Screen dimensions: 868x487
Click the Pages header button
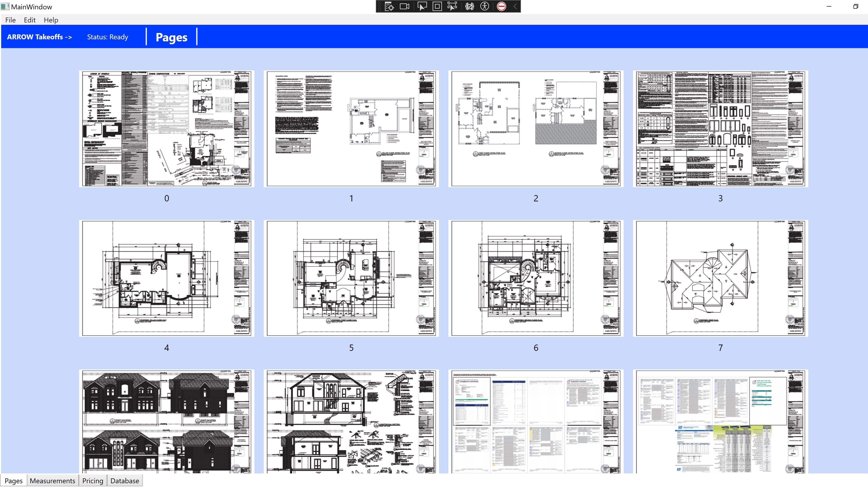point(172,37)
